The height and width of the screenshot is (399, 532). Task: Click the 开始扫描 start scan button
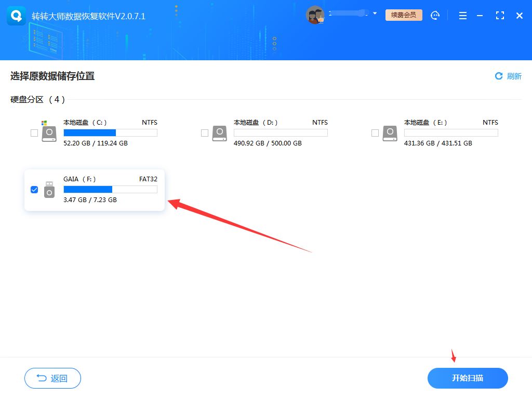tap(468, 378)
